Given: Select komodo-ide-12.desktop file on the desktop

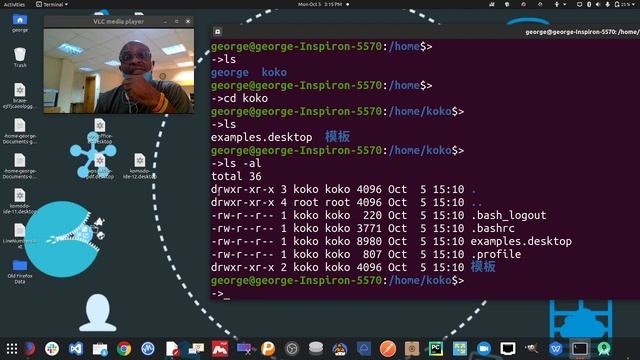Looking at the screenshot, I should 140,166.
